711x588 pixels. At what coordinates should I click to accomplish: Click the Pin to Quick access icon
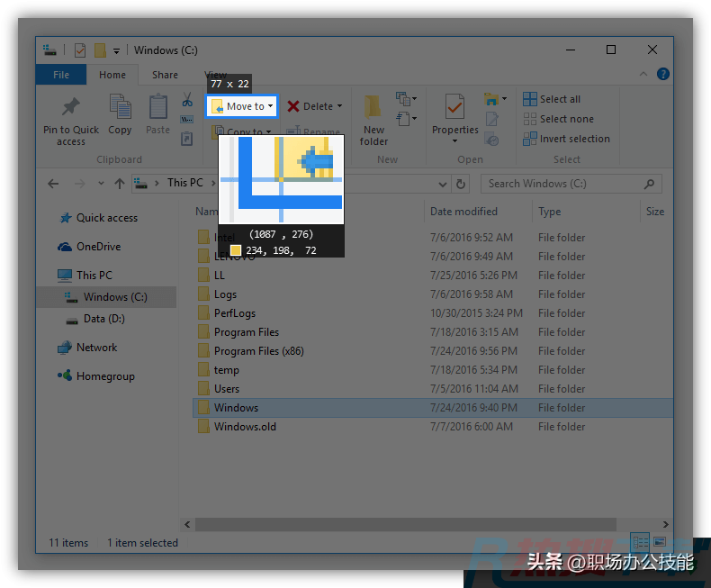pos(71,106)
